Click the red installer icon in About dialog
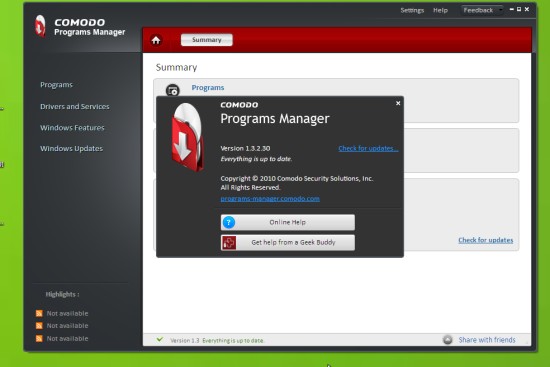 click(187, 137)
